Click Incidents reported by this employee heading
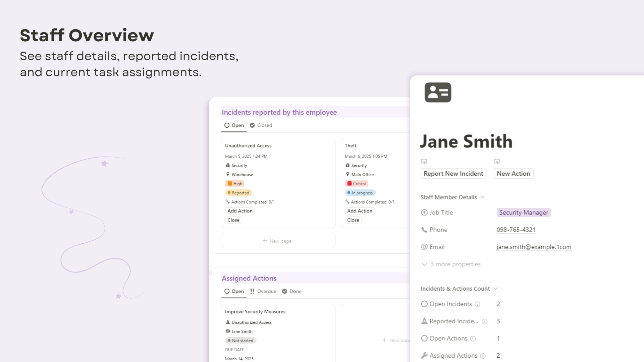This screenshot has height=362, width=644. tap(279, 112)
